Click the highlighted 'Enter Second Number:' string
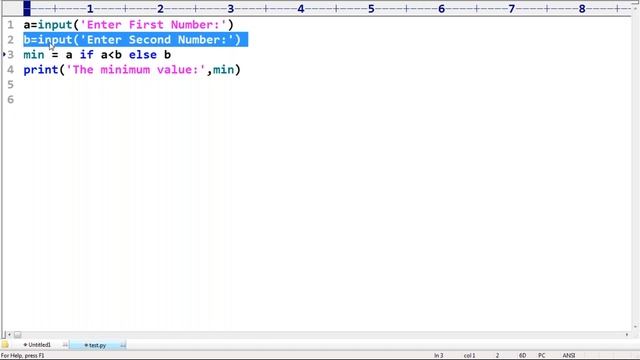 coord(157,40)
